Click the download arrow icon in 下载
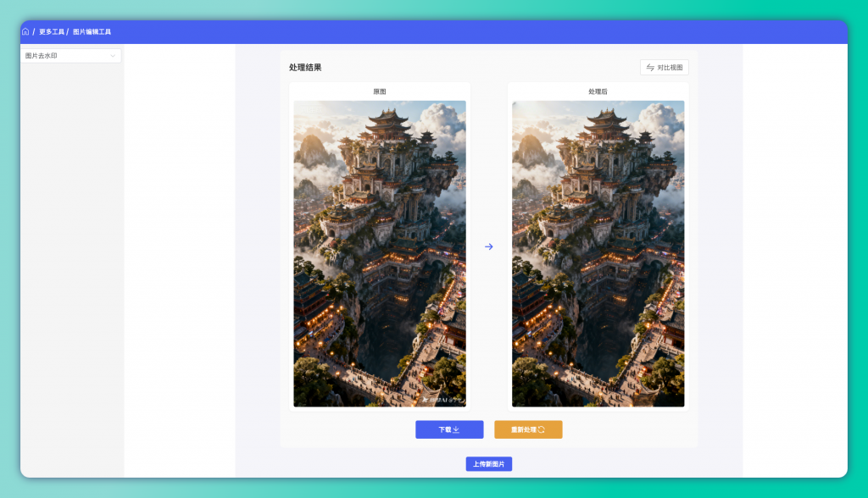 coord(456,429)
